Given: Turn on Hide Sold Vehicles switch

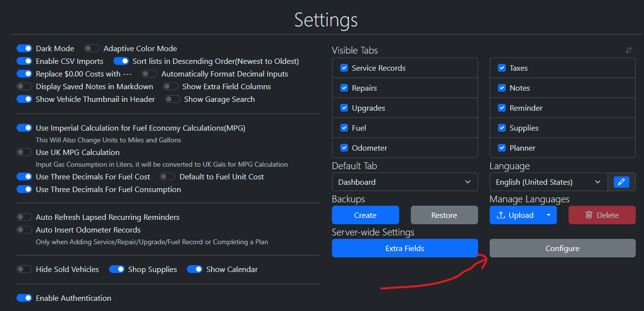Looking at the screenshot, I should (24, 270).
